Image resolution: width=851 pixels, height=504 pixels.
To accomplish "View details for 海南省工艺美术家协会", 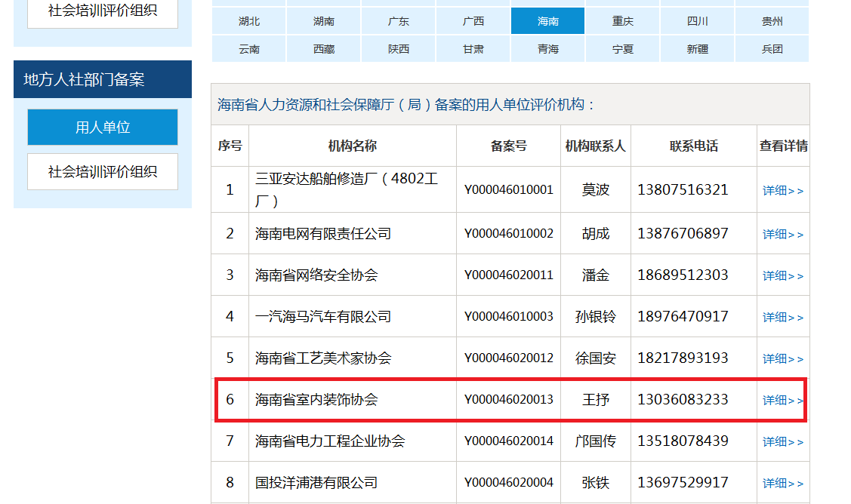I will click(782, 358).
